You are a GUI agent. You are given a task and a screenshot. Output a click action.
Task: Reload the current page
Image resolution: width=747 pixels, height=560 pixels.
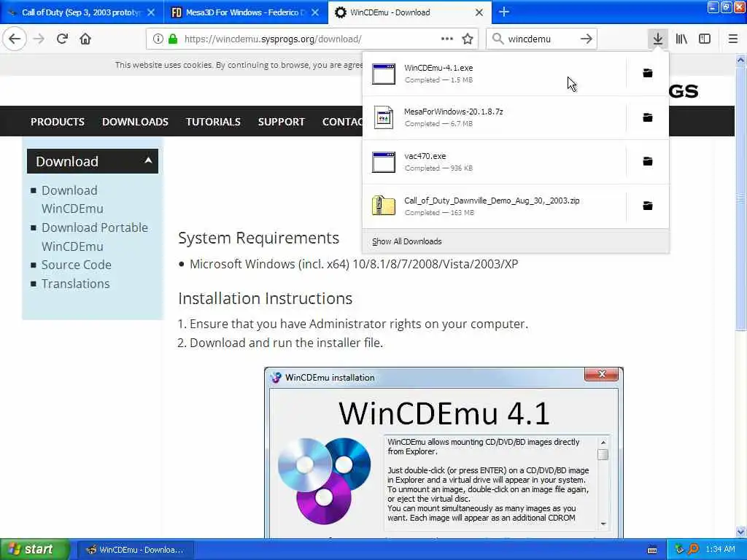click(x=62, y=39)
